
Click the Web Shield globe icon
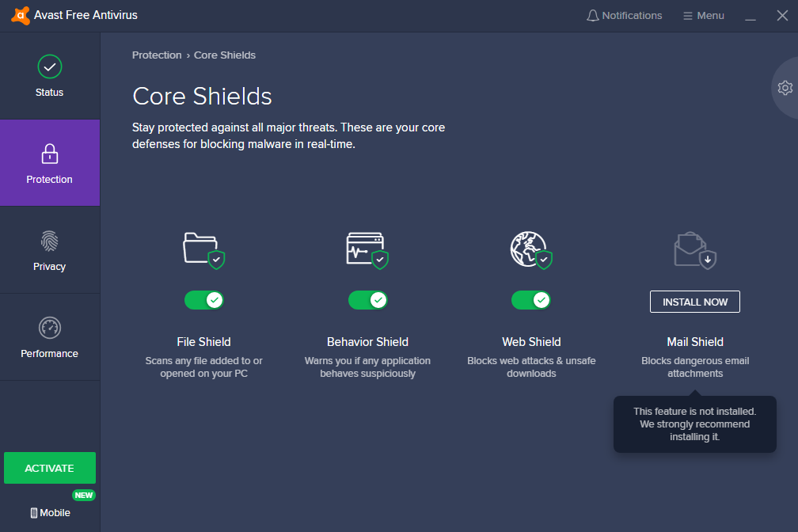click(531, 250)
